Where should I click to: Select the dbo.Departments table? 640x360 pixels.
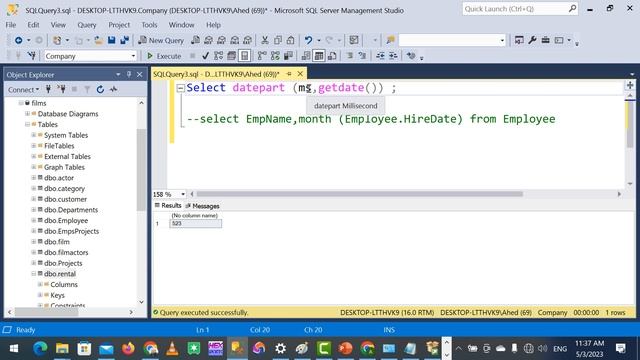tap(71, 210)
